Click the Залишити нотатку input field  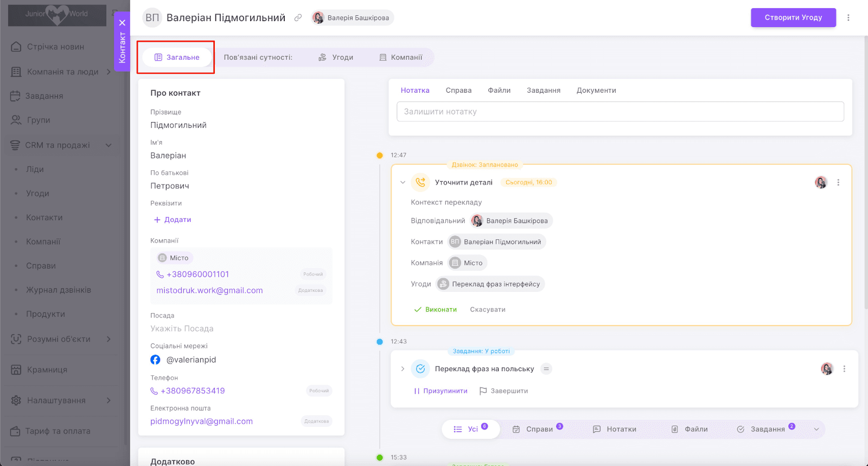point(620,112)
